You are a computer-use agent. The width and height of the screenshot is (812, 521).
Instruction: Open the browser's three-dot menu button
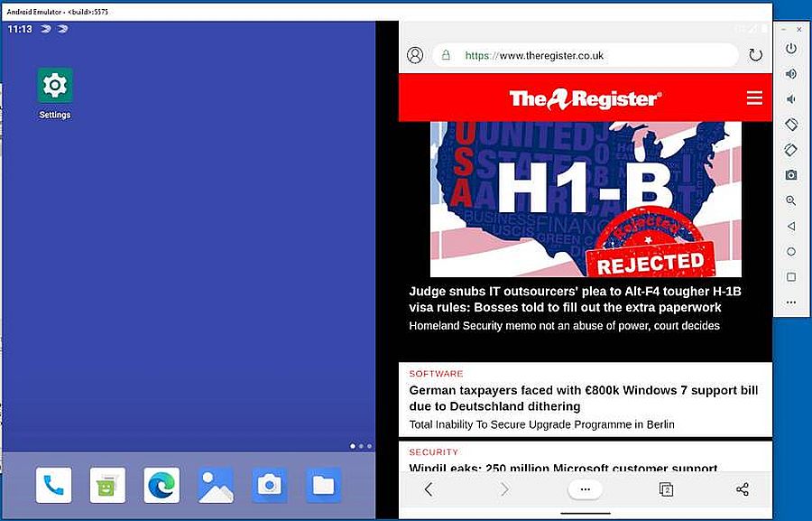pos(586,488)
